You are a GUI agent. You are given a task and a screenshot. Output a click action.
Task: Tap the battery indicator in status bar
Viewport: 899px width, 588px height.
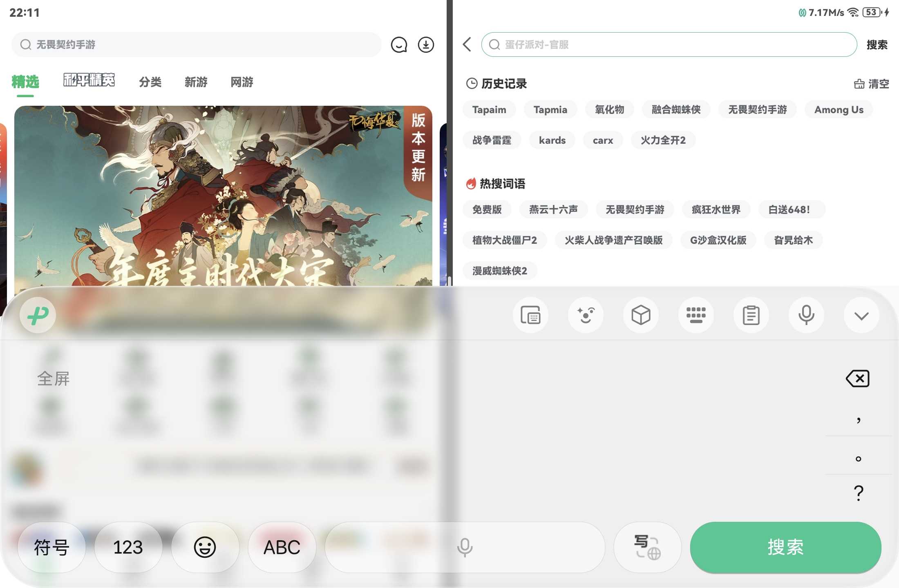click(x=872, y=12)
